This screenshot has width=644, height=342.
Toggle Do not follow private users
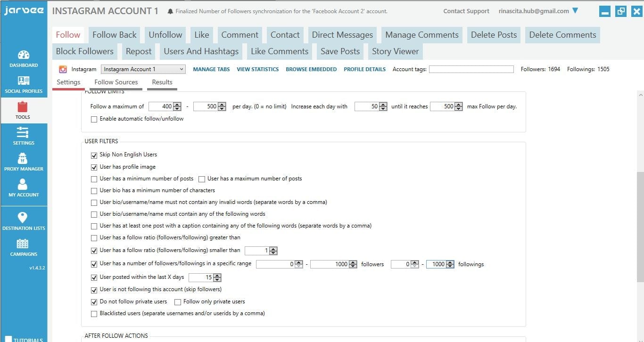[94, 302]
